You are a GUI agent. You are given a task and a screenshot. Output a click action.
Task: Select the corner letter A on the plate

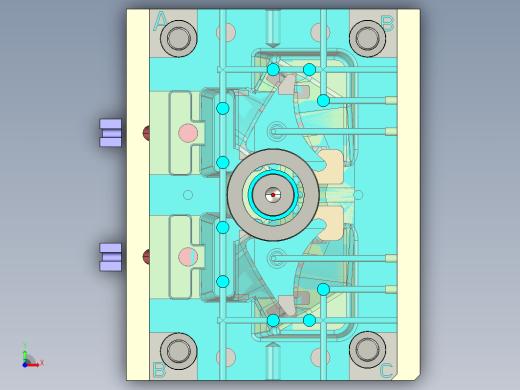(160, 21)
